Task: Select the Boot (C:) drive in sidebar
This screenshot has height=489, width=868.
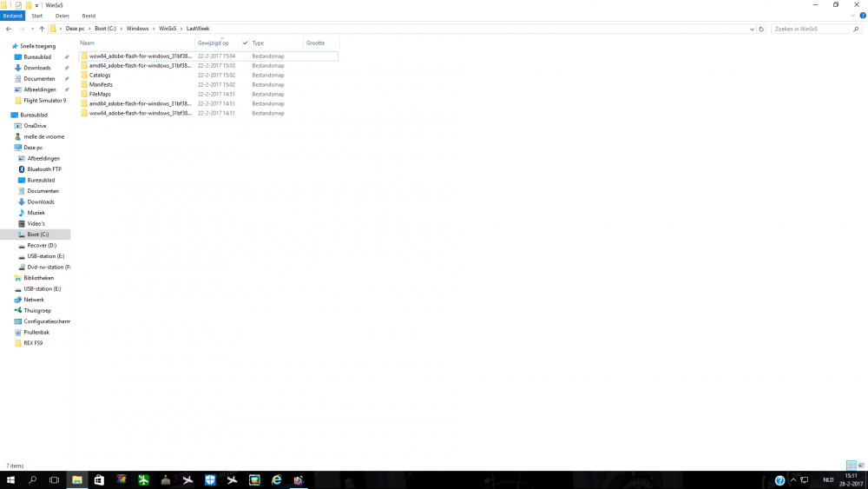Action: pyautogui.click(x=37, y=235)
